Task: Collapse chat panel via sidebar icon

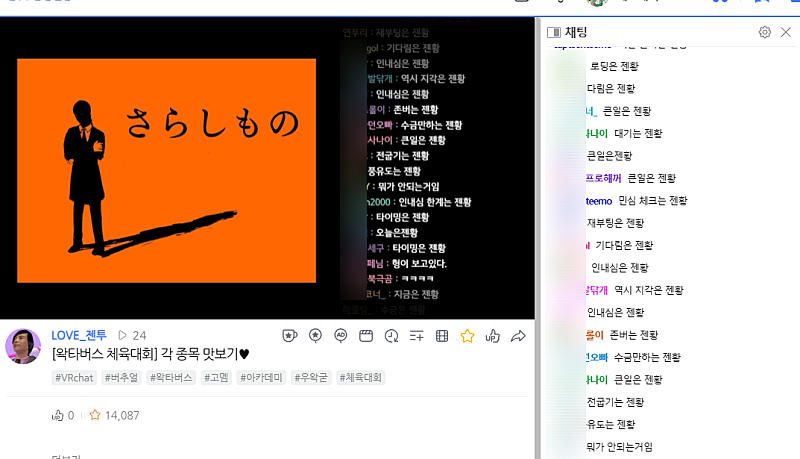Action: pyautogui.click(x=554, y=32)
